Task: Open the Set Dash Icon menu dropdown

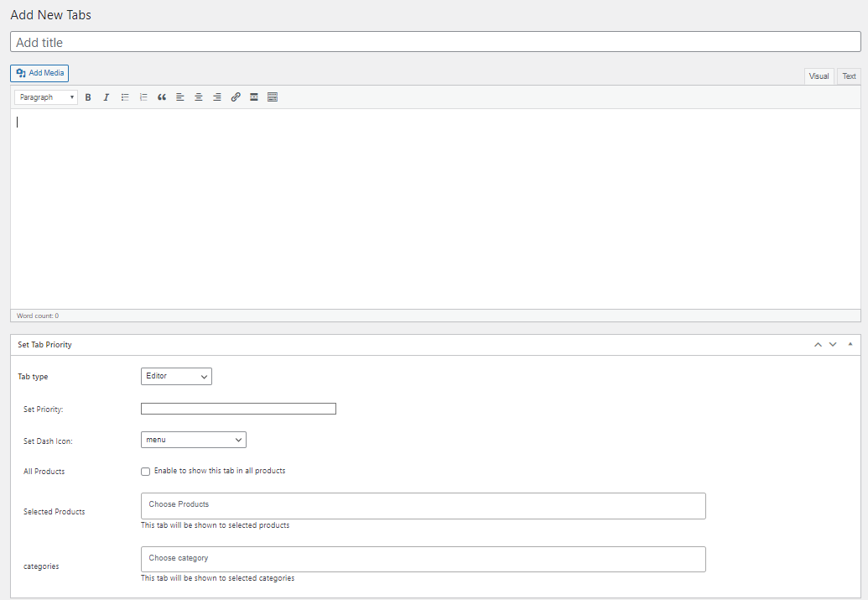Action: coord(193,440)
